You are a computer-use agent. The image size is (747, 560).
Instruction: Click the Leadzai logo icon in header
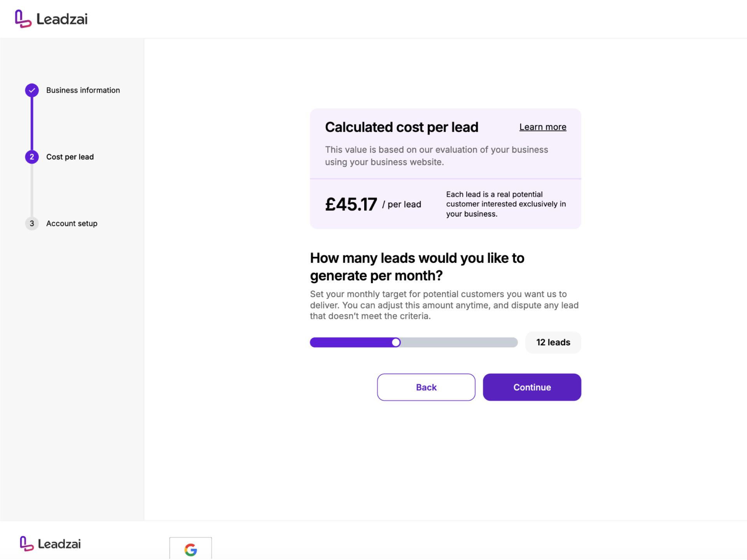tap(23, 19)
